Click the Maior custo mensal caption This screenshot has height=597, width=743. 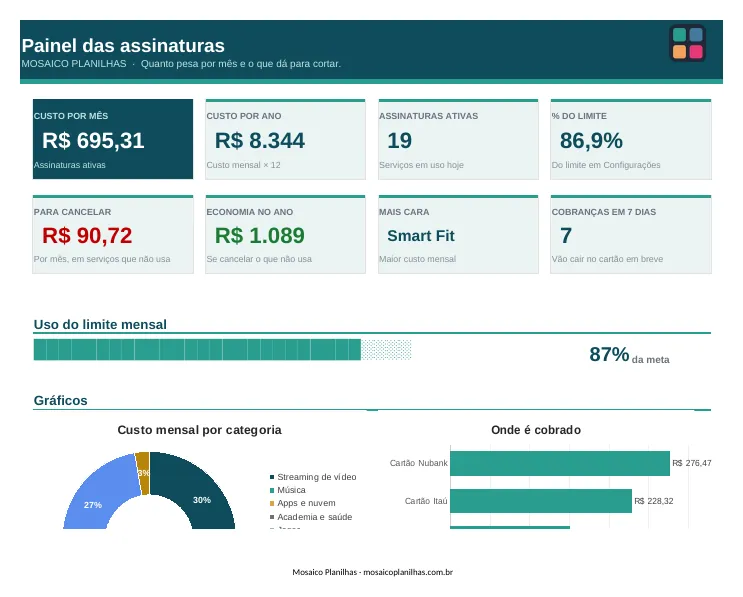417,259
